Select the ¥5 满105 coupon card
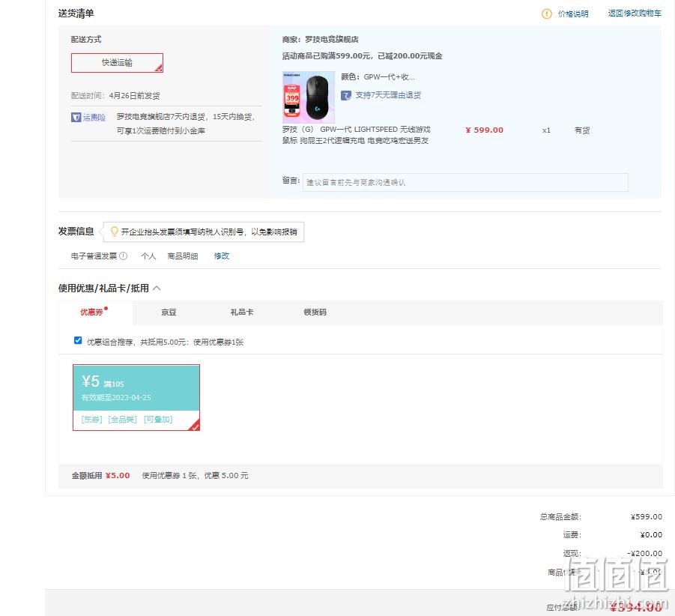Image resolution: width=675 pixels, height=616 pixels. pos(136,397)
